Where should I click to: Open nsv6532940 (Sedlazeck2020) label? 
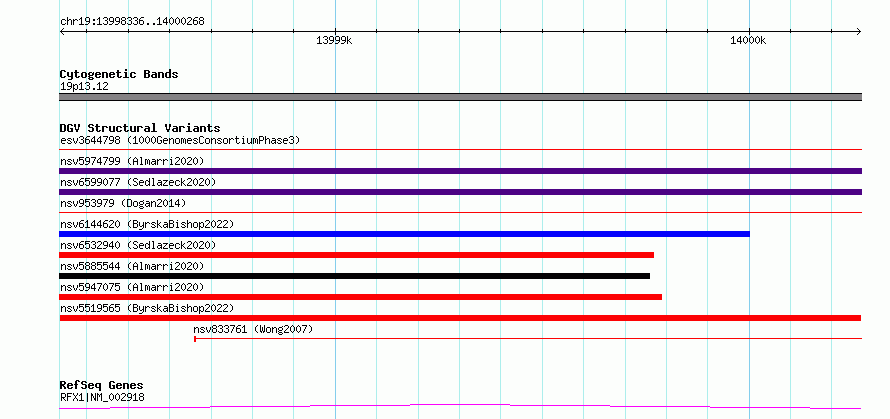(x=138, y=245)
